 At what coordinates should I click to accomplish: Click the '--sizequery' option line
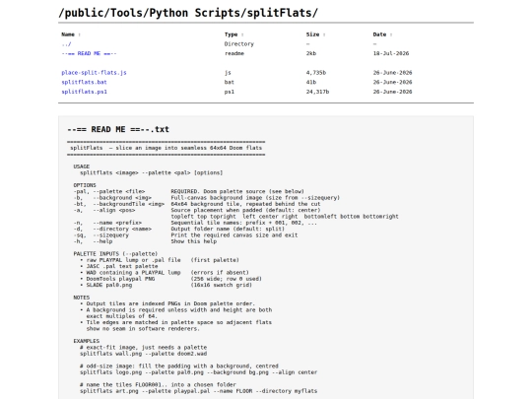(x=185, y=235)
